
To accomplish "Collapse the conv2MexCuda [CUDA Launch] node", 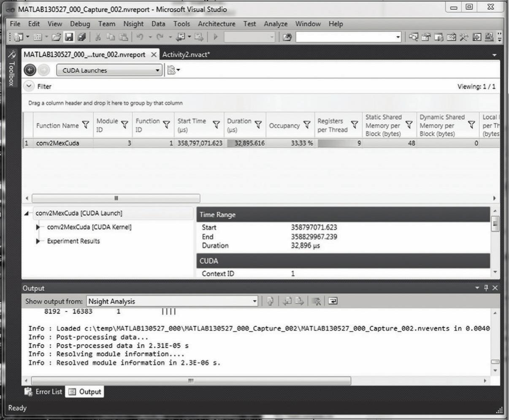I will point(27,214).
